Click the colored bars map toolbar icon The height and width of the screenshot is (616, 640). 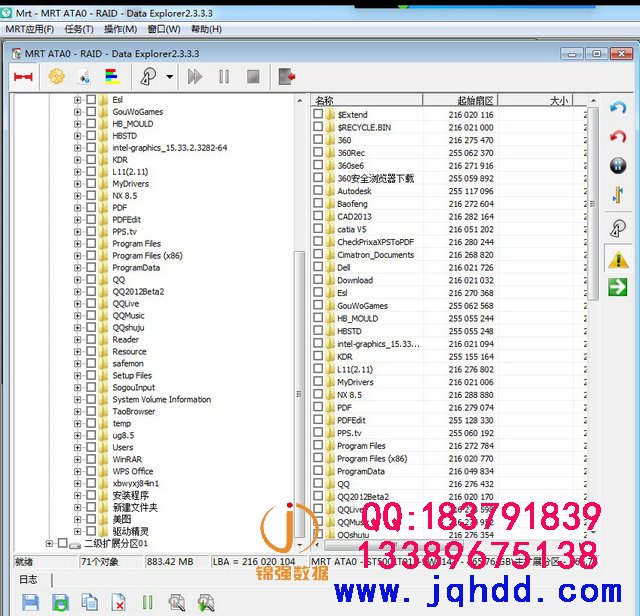tap(112, 76)
